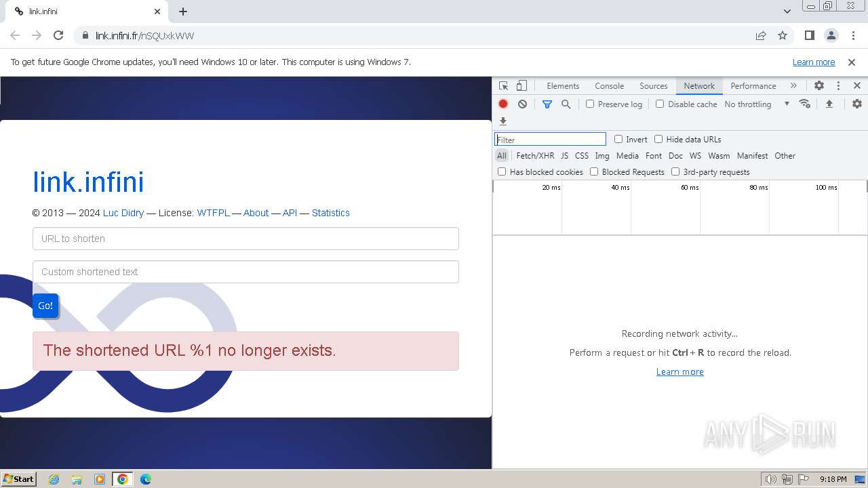Open the Luc Didry link
Screen dimensions: 868x488
(123, 213)
